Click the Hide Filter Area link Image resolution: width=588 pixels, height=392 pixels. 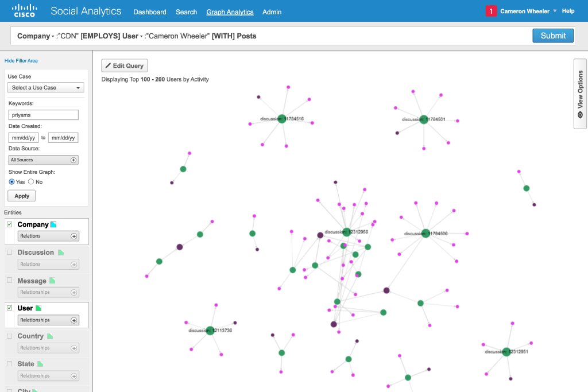[21, 61]
